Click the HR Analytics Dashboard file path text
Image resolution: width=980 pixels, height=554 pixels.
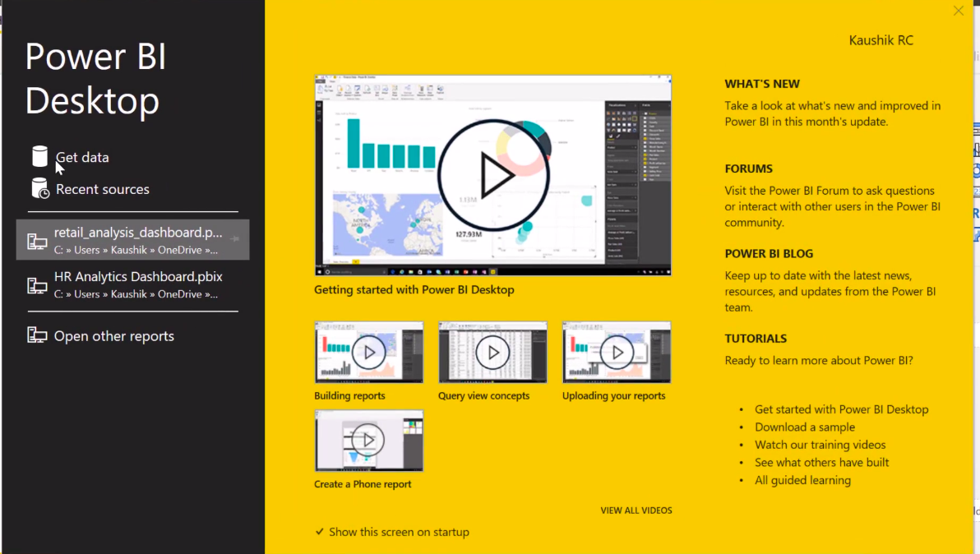click(x=136, y=294)
